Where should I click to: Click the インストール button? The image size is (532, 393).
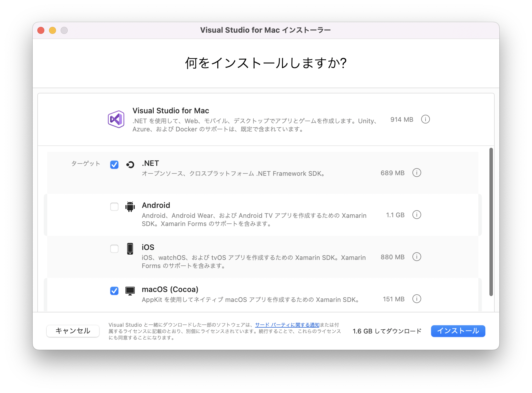(x=458, y=331)
